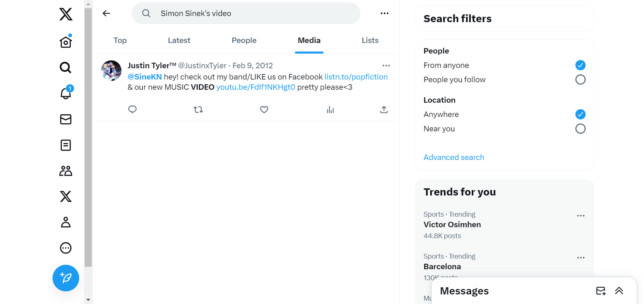The height and width of the screenshot is (304, 644).
Task: View analytics for Justin Tyler's tweet
Action: point(330,109)
